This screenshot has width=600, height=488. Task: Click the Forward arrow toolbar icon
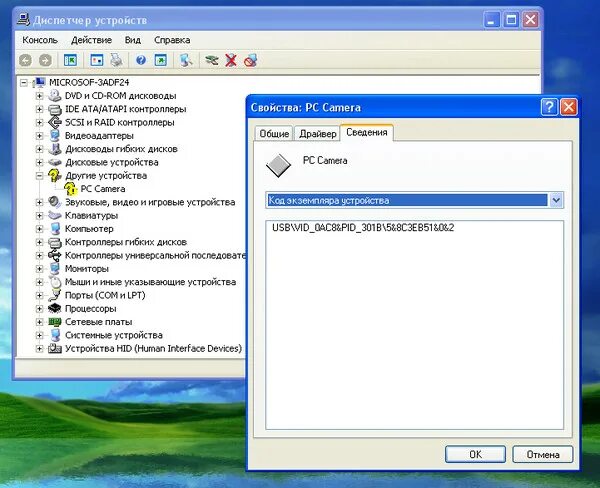coord(45,60)
